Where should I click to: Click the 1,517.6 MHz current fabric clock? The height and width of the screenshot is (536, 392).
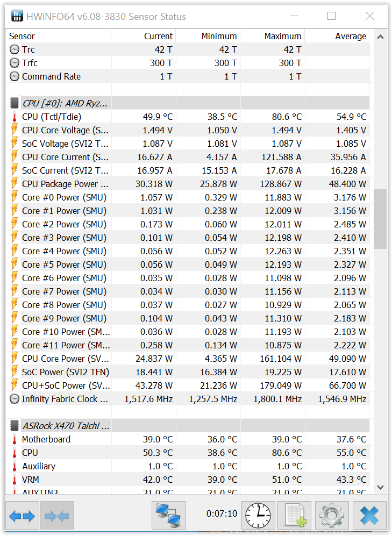(x=148, y=399)
